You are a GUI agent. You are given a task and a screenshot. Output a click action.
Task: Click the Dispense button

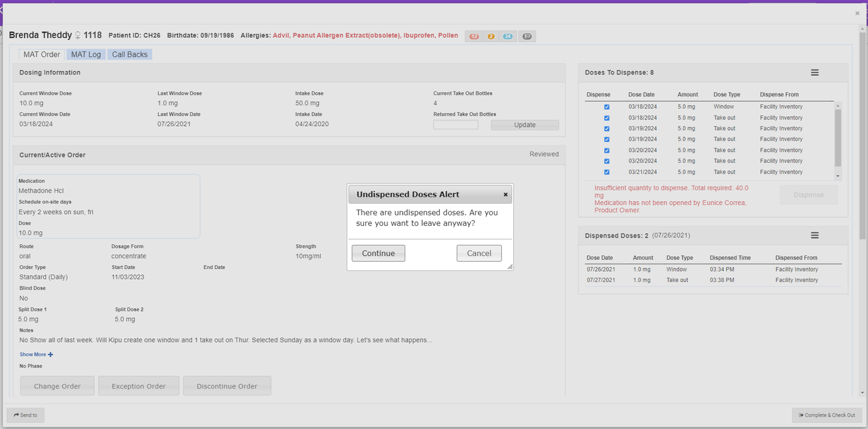[x=809, y=195]
